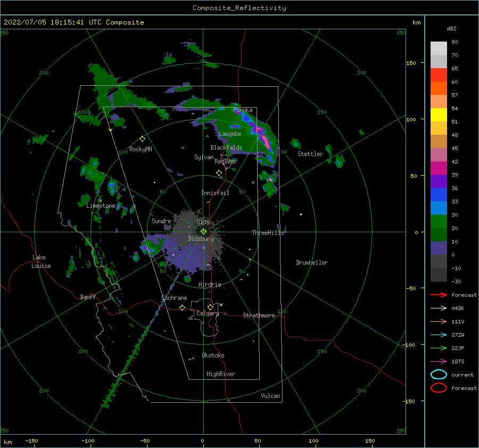Click the yellow diamond marker beside RockyMH
The height and width of the screenshot is (448, 479).
142,139
